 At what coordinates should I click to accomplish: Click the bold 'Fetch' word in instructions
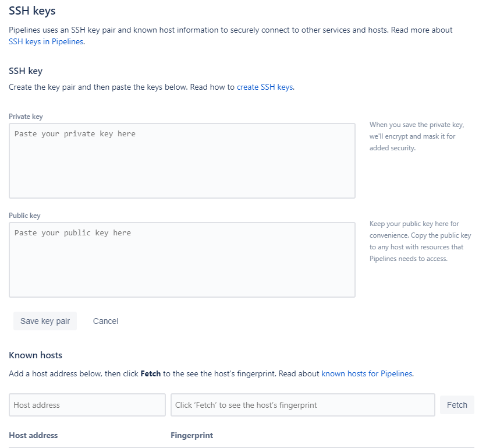click(151, 373)
